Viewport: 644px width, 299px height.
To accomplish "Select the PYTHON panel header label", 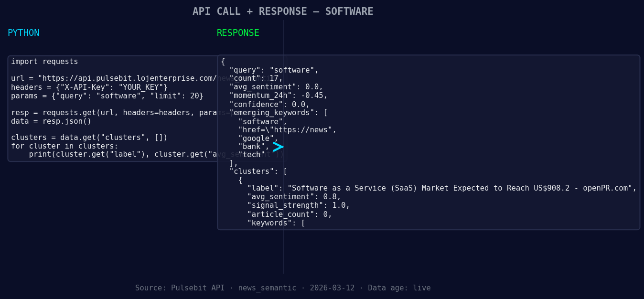I will 23,32.
